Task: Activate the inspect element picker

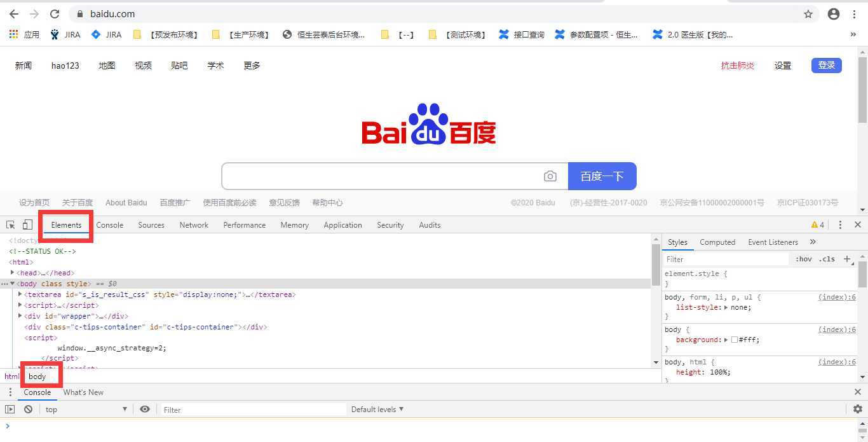Action: (11, 224)
